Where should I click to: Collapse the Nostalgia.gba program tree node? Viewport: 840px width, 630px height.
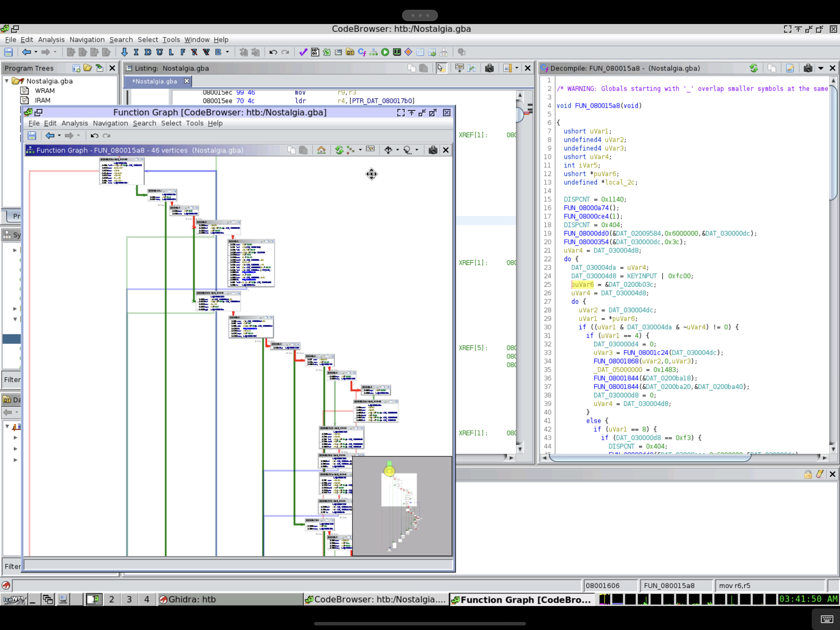click(x=6, y=81)
